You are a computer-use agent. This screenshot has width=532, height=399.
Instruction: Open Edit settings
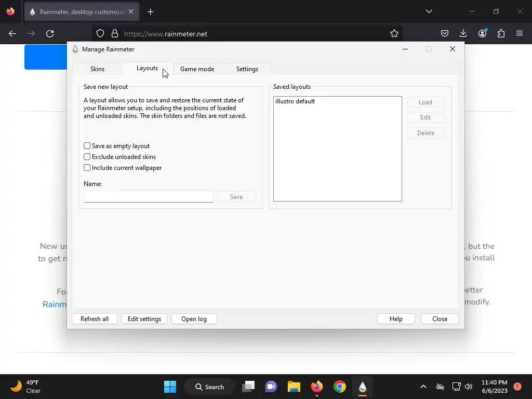coord(144,319)
